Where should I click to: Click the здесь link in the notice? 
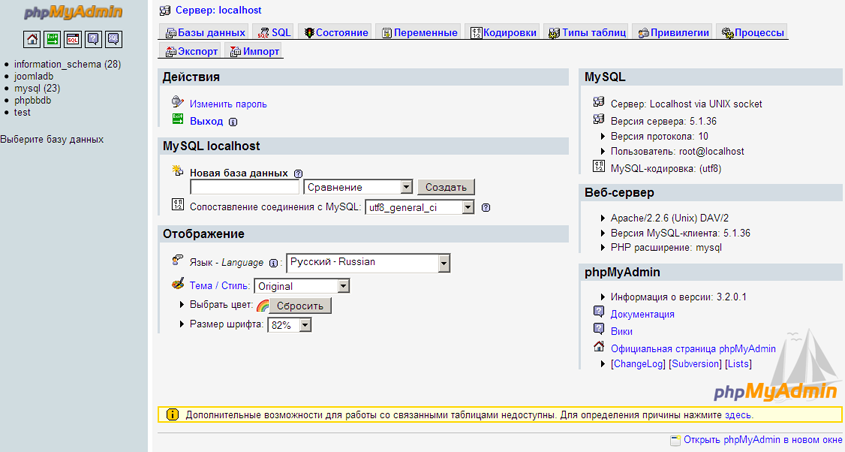pyautogui.click(x=738, y=415)
